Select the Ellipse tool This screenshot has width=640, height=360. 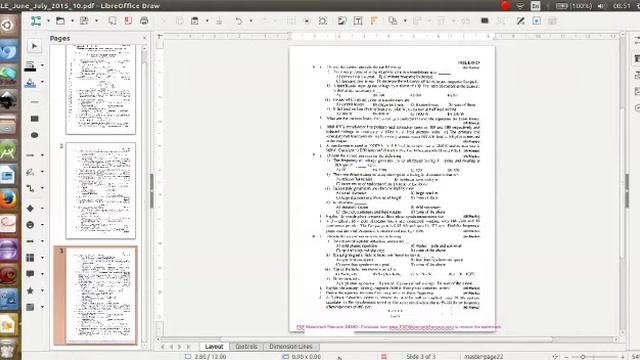click(34, 135)
